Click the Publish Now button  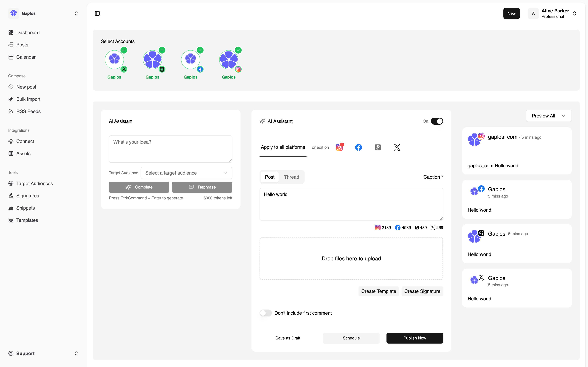pyautogui.click(x=415, y=338)
